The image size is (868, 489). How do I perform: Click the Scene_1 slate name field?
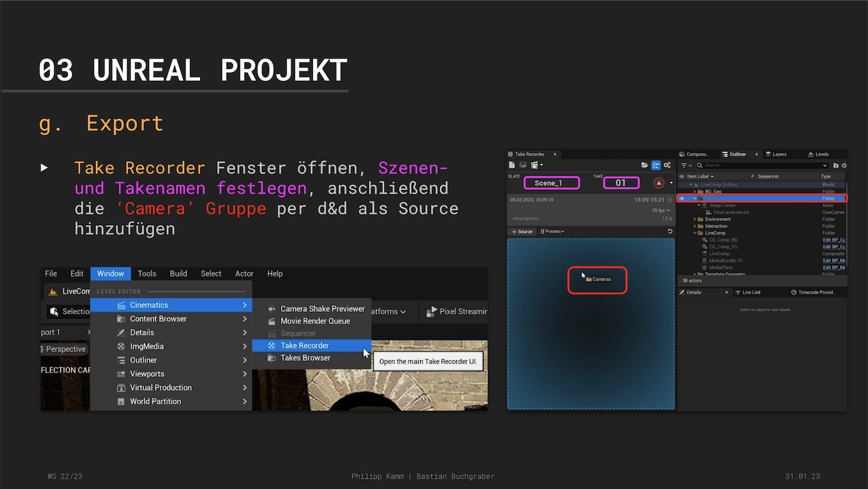pyautogui.click(x=551, y=183)
